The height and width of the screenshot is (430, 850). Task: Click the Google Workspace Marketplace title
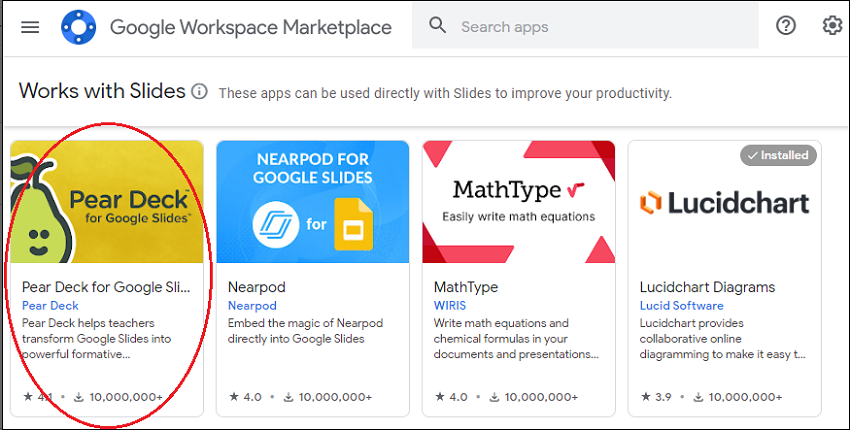tap(251, 27)
